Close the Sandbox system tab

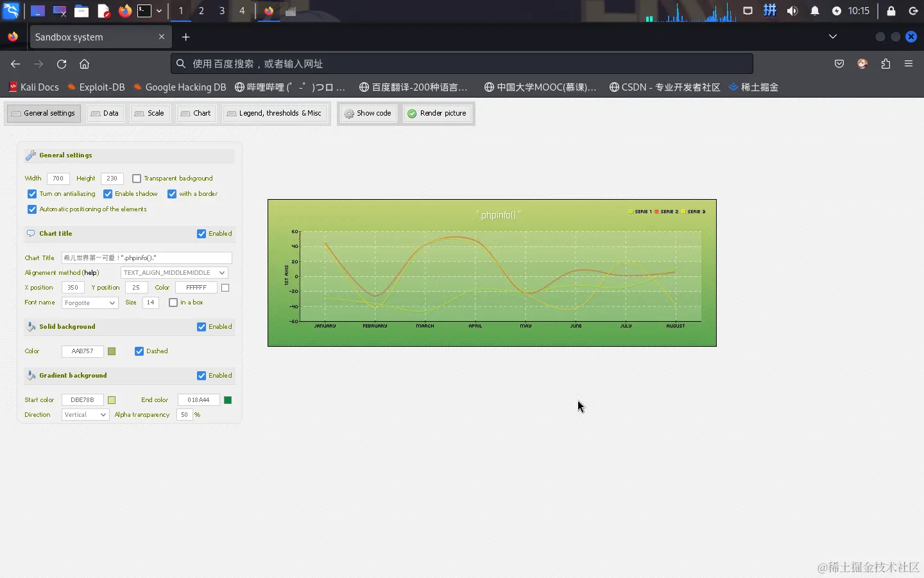click(162, 37)
